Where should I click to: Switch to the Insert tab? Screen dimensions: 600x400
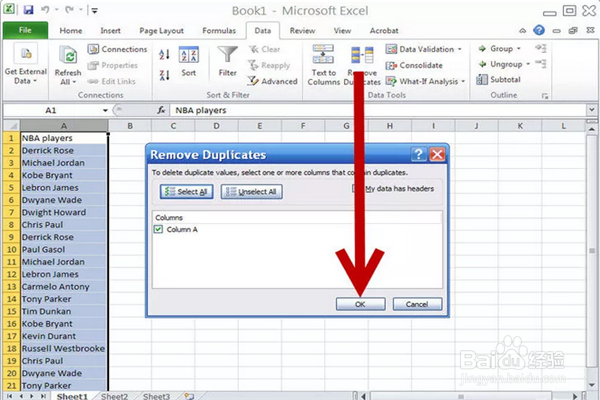click(x=110, y=31)
